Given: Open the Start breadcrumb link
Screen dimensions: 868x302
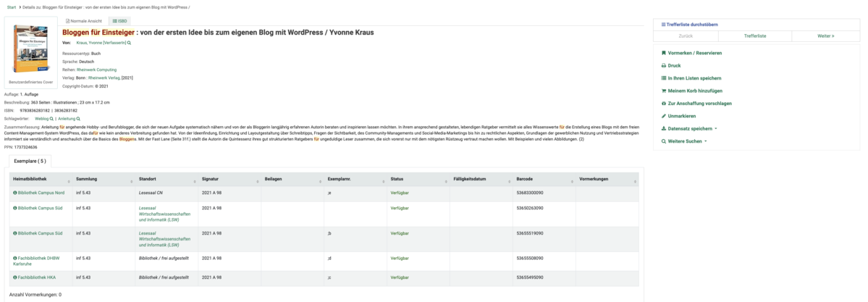Looking at the screenshot, I should point(11,7).
